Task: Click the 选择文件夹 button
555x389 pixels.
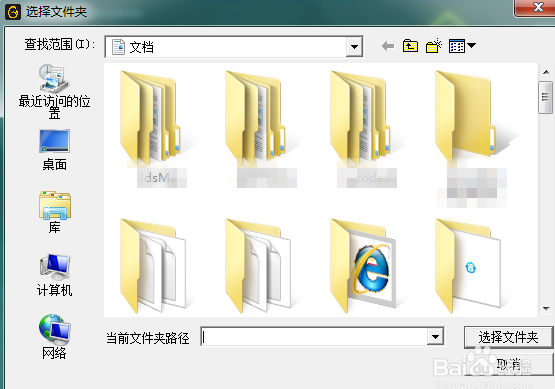Action: 508,337
